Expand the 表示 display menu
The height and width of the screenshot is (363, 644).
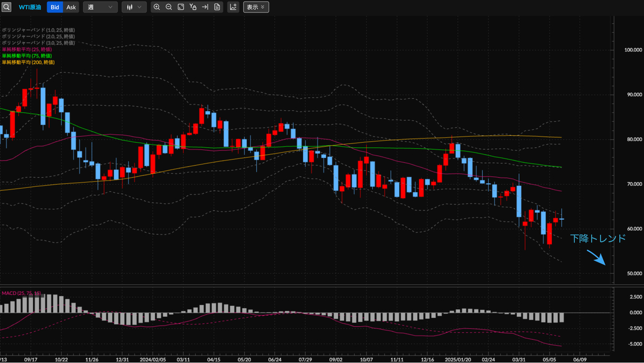click(x=256, y=7)
